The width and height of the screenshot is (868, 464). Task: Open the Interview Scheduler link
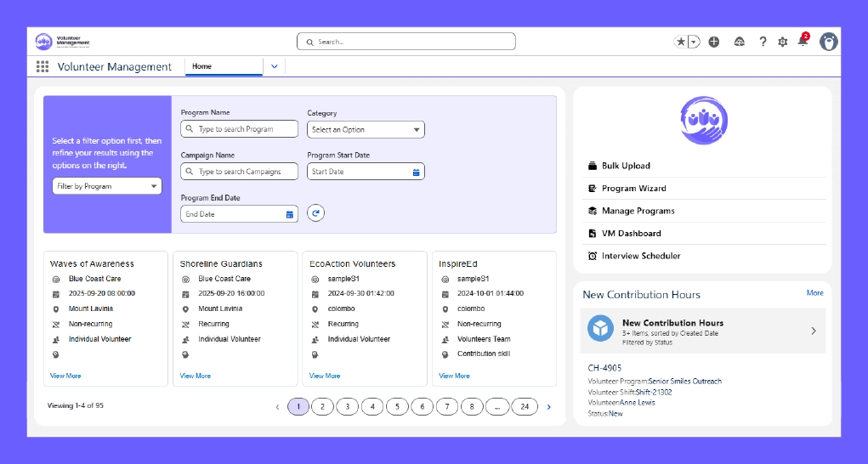(x=641, y=256)
